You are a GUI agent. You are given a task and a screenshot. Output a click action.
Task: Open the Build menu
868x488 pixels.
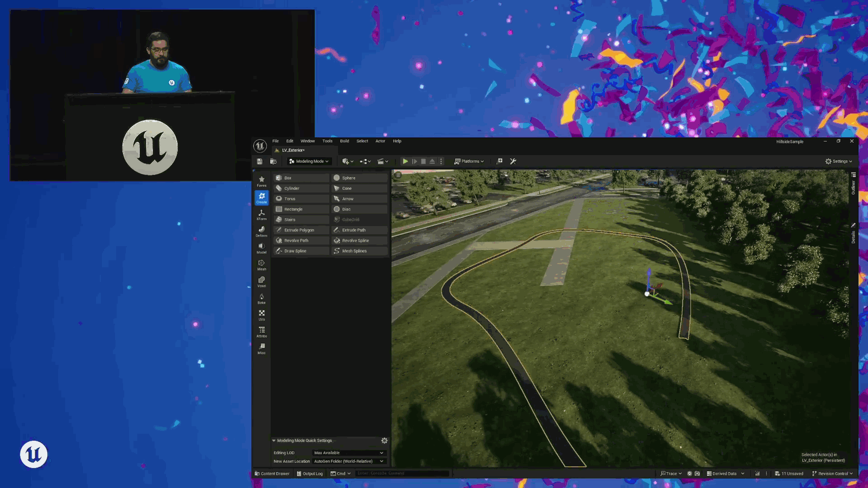(344, 141)
